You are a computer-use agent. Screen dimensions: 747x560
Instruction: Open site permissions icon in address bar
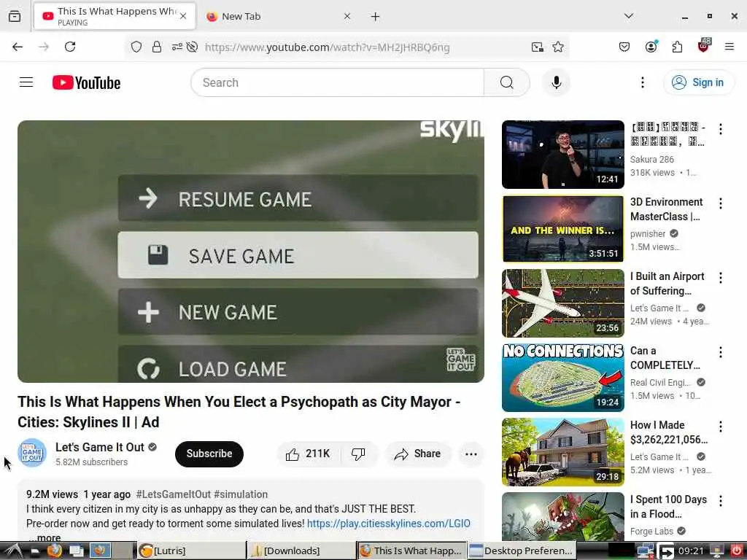click(x=177, y=47)
